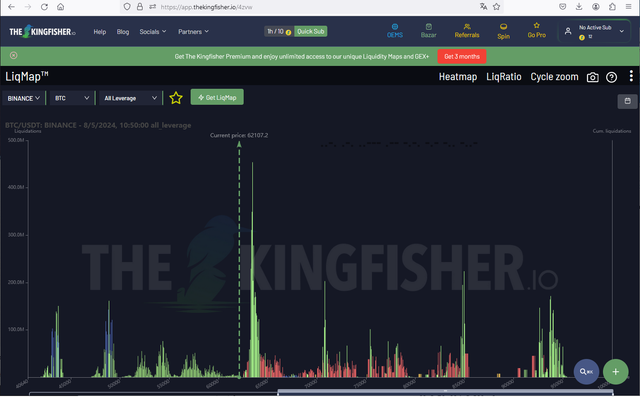Open the Spin feature
640x397 pixels.
click(503, 31)
